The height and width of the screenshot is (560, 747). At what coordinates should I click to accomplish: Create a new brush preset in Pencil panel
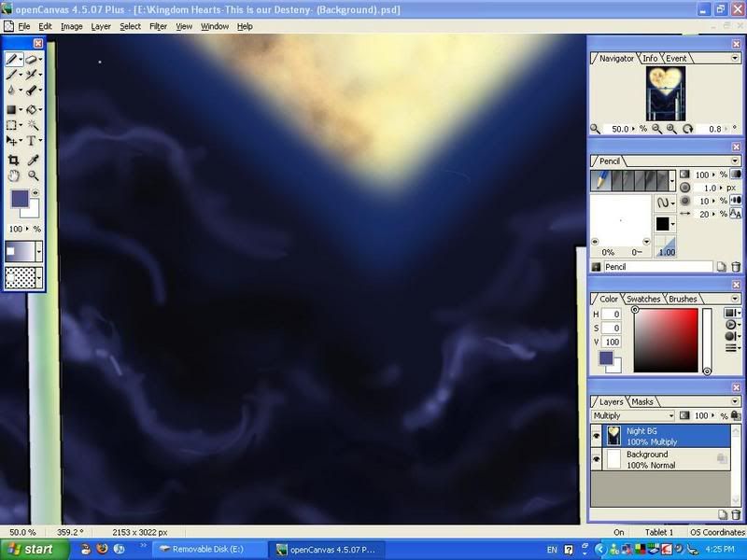pos(721,267)
